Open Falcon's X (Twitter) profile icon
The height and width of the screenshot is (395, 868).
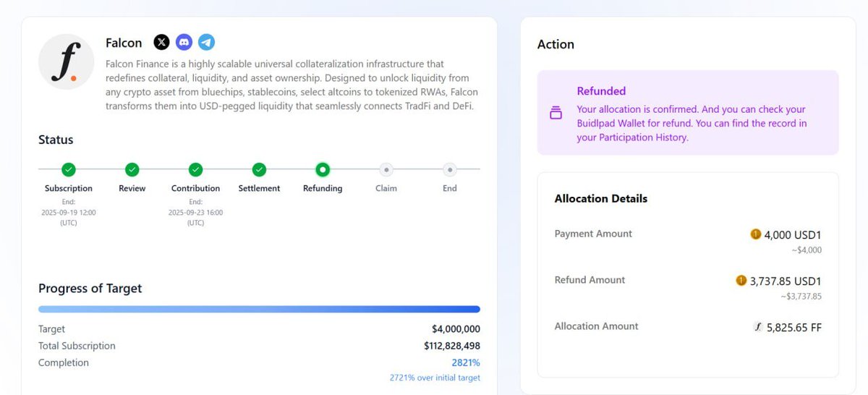162,43
